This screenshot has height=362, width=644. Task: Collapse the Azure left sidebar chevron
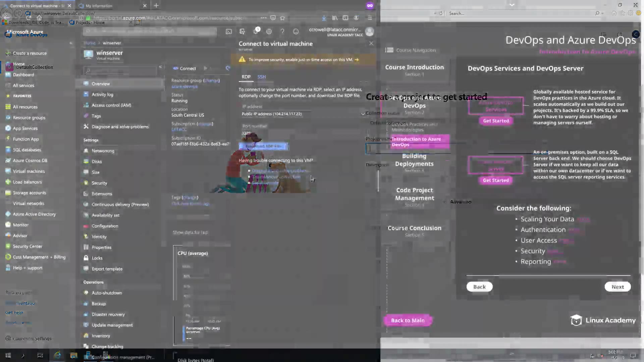[71, 43]
